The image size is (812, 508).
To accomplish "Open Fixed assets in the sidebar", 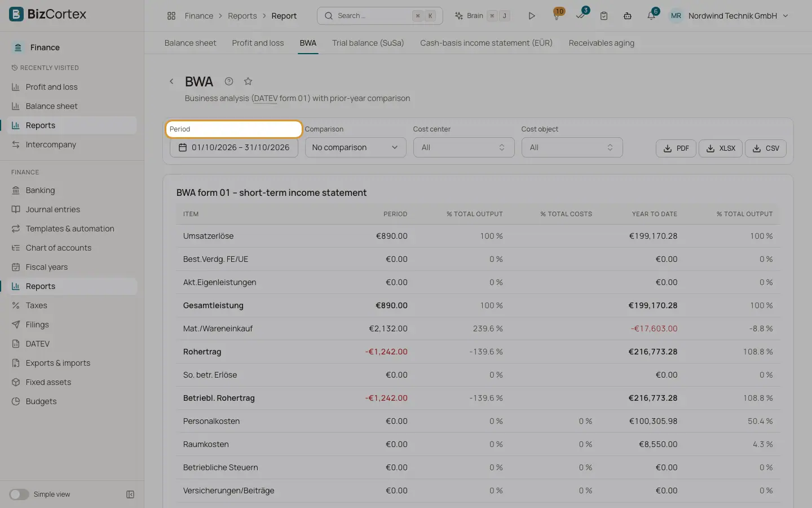I will [x=72, y=382].
